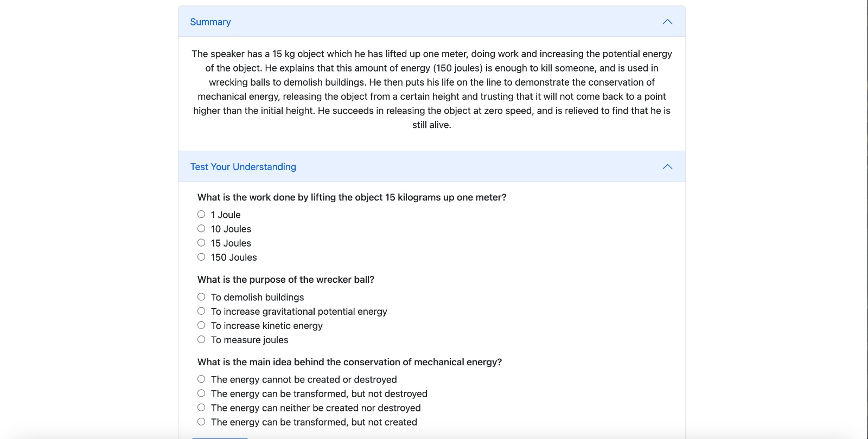Viewport: 868px width, 439px height.
Task: Click the summary paragraph text
Action: pyautogui.click(x=431, y=89)
